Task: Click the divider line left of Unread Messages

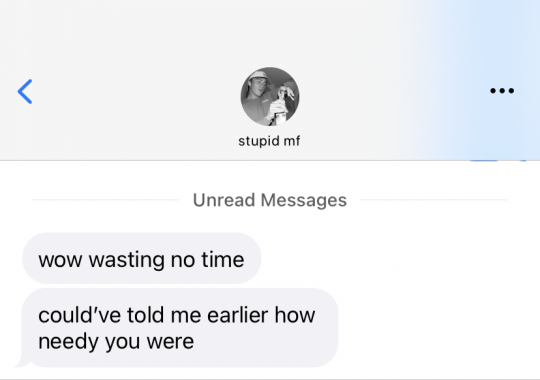Action: 106,199
